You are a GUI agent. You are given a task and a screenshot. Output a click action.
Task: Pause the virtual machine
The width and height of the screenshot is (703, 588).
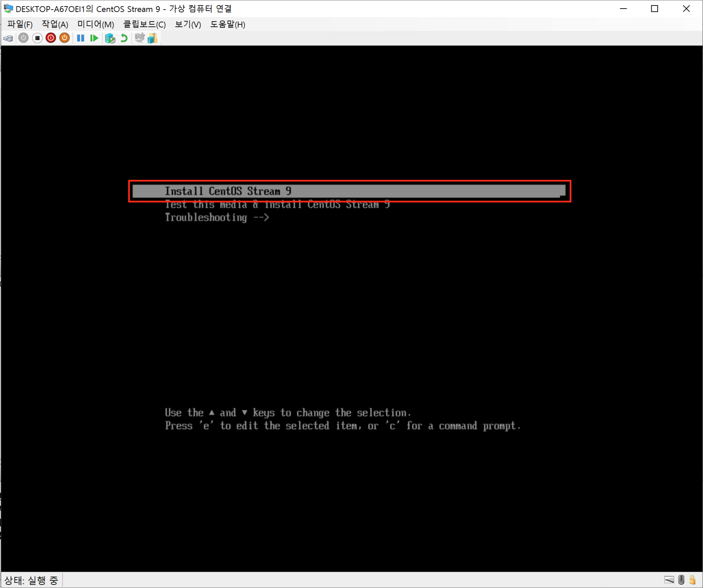point(81,38)
